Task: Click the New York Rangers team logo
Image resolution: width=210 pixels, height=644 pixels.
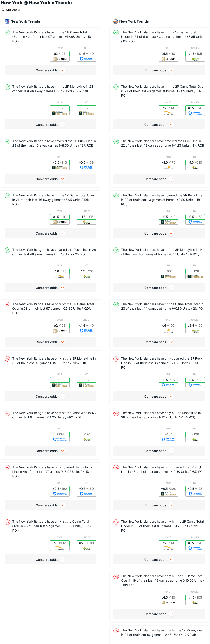Action: [x=7, y=21]
